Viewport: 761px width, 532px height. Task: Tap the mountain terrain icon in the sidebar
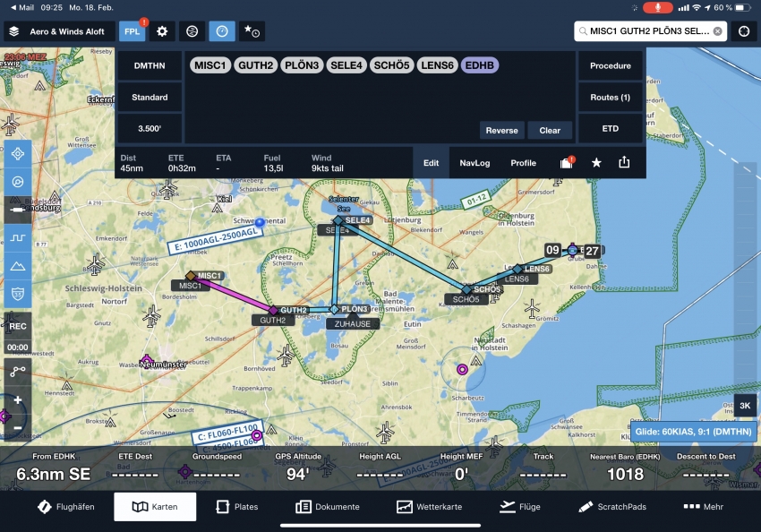[18, 266]
